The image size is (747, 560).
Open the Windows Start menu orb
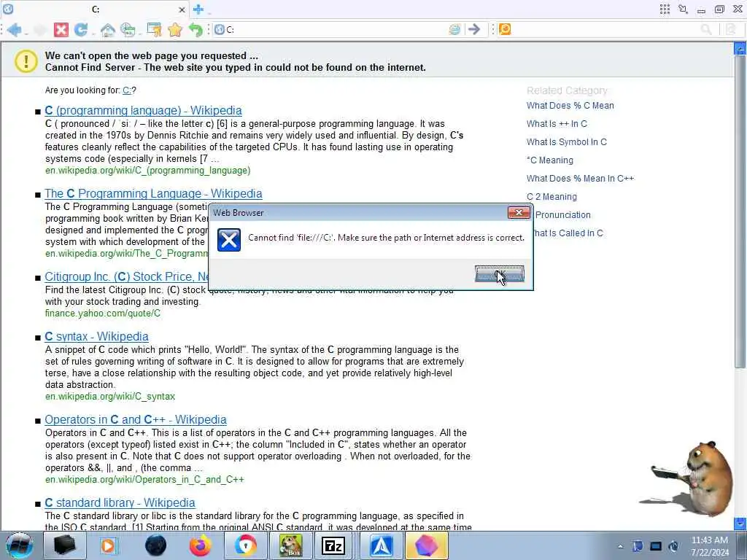pos(19,545)
